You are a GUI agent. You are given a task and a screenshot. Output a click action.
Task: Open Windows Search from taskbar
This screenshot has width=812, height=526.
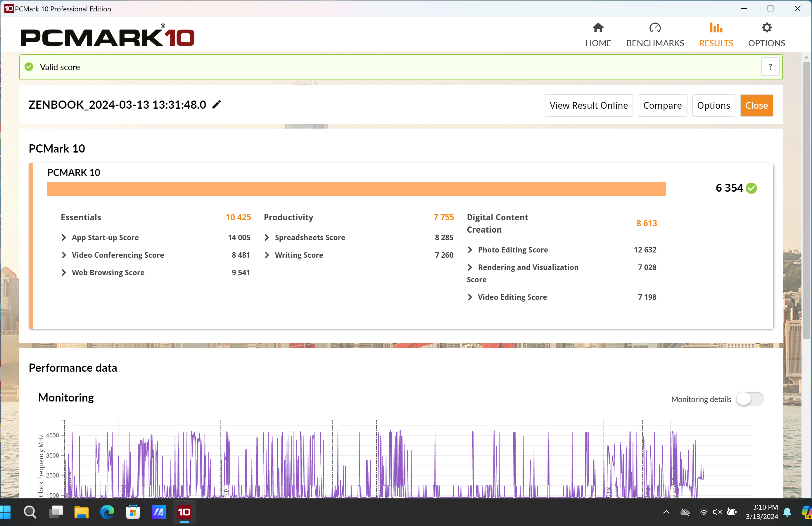point(30,512)
